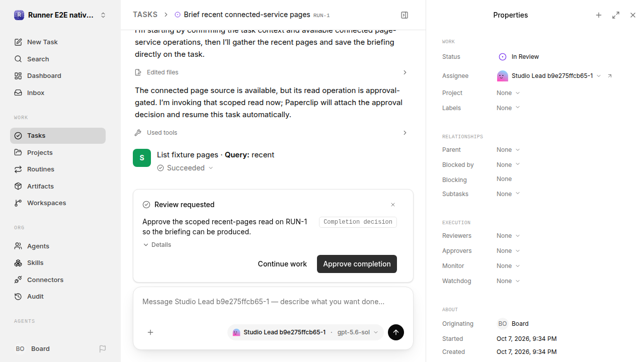
Task: Open Search in sidebar
Action: (x=58, y=59)
